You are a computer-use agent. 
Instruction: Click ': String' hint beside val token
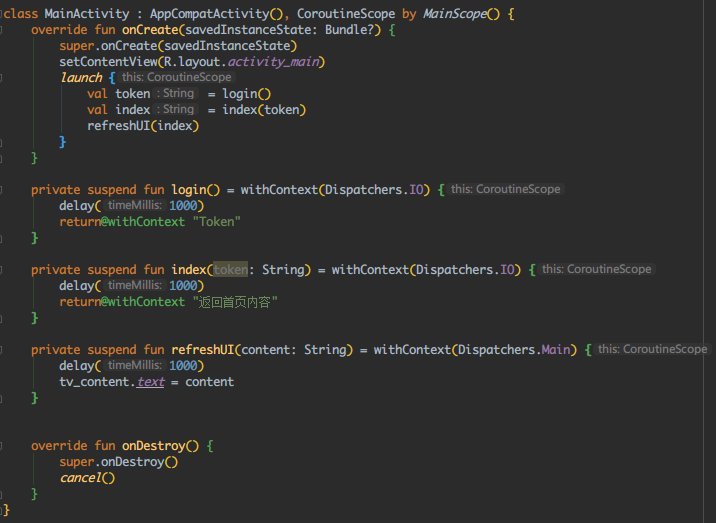[x=175, y=93]
